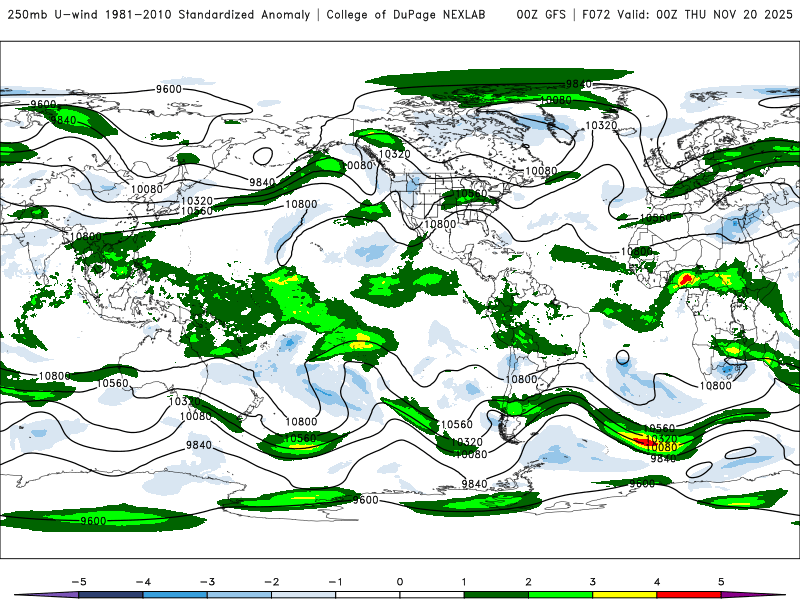Image resolution: width=800 pixels, height=600 pixels.
Task: Click the title text "250mb U-wind"
Action: 52,14
